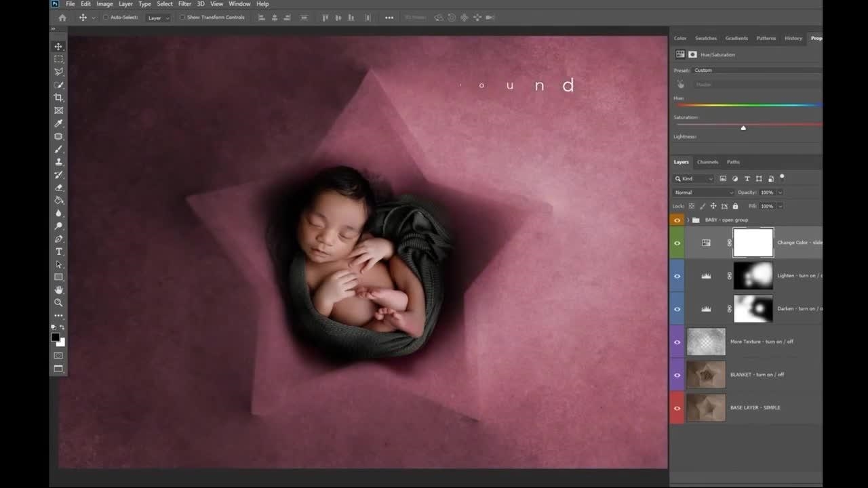Filter layers by type layers icon

click(747, 179)
